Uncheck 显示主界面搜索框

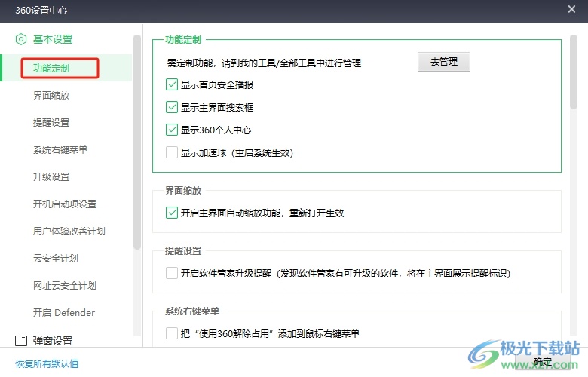(x=172, y=107)
